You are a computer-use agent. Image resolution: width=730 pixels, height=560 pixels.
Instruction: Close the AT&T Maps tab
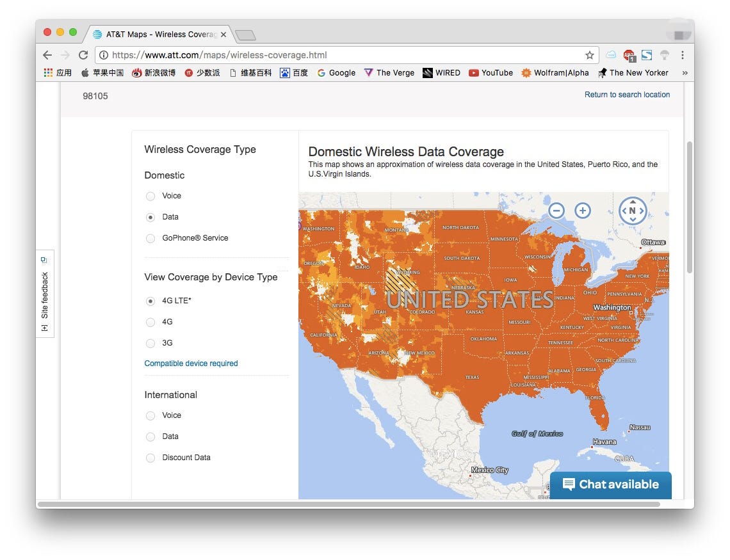click(x=223, y=35)
